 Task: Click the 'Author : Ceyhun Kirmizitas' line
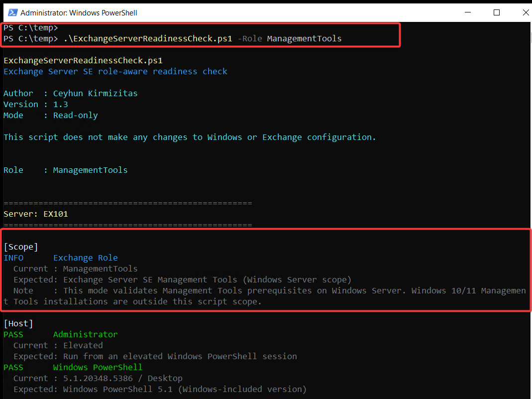click(x=71, y=93)
